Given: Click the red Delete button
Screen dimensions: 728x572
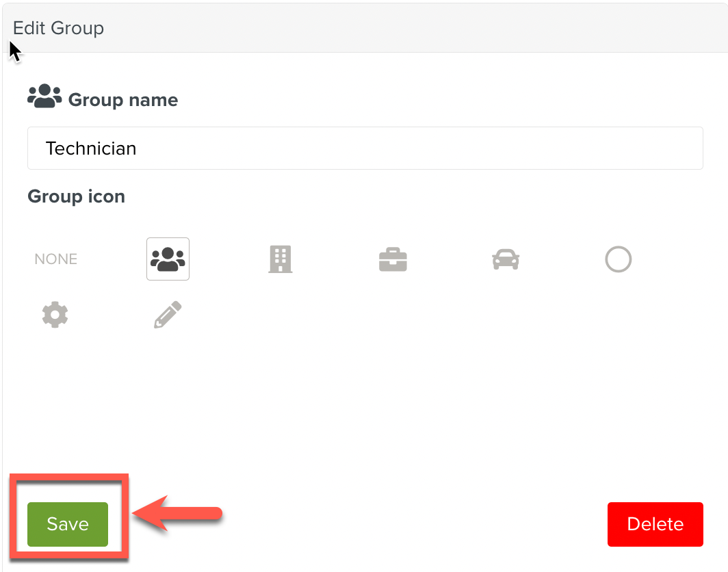Looking at the screenshot, I should [655, 524].
